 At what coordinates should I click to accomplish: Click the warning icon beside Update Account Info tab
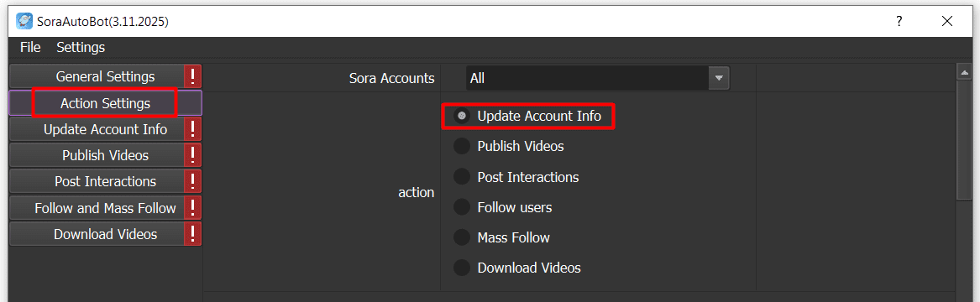coord(192,129)
